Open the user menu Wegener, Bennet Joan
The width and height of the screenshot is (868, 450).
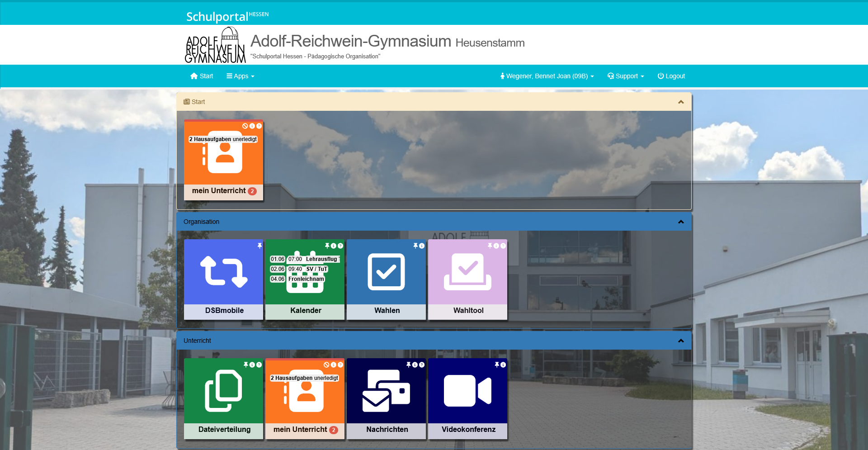pos(547,76)
